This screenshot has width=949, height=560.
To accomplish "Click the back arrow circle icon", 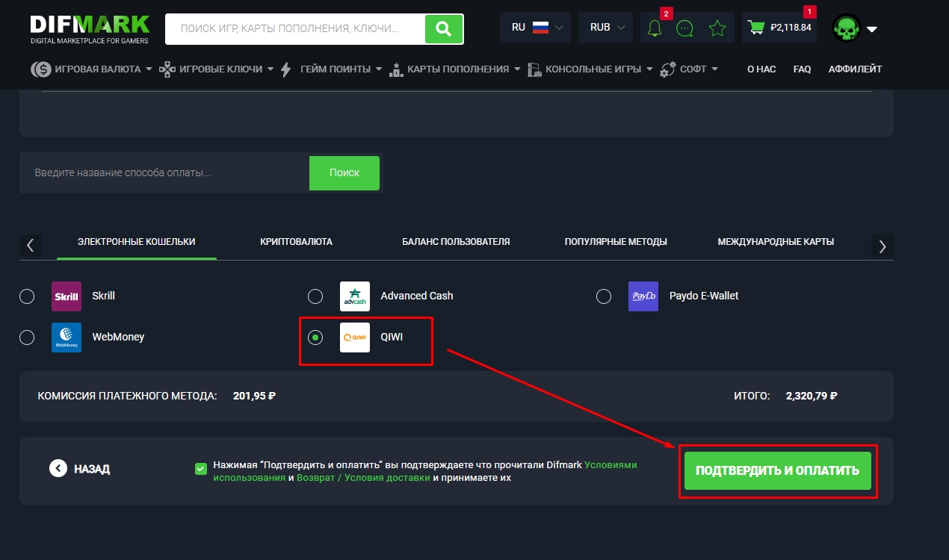I will [58, 468].
